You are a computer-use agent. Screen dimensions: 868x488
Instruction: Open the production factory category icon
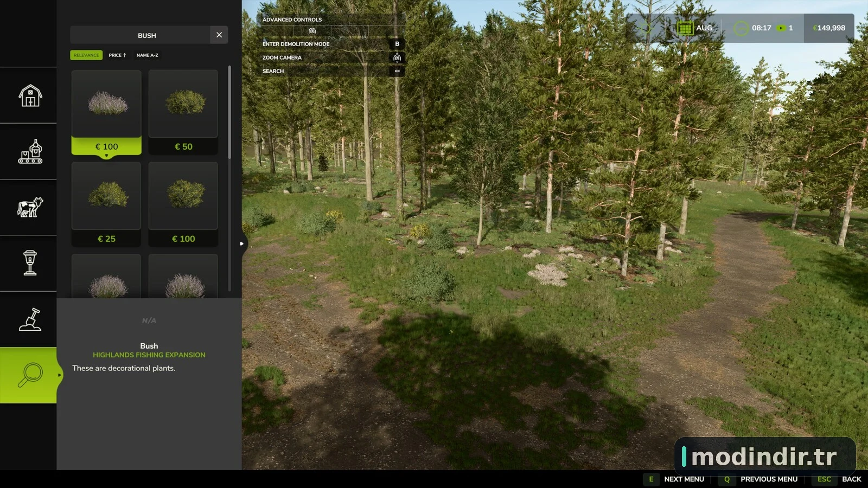coord(30,151)
